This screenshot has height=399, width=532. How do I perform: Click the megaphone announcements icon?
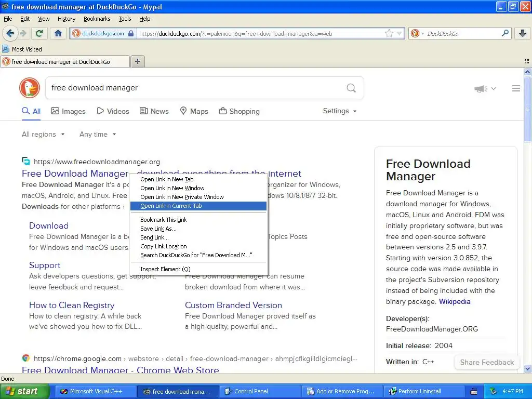click(x=481, y=88)
